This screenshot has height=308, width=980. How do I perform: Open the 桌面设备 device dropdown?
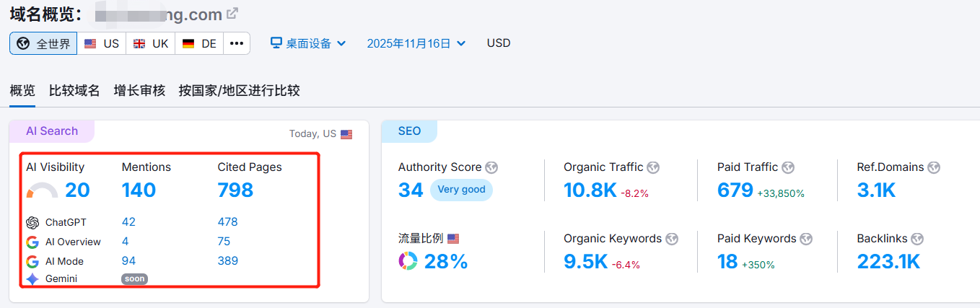pos(308,43)
